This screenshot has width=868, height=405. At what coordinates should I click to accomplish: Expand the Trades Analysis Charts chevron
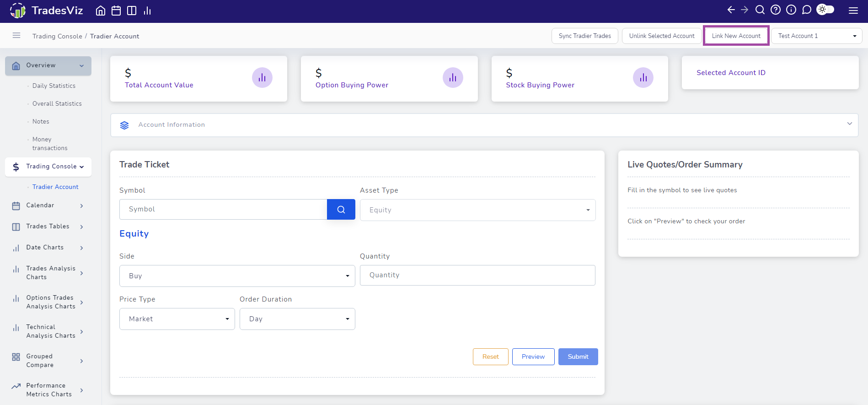pos(82,273)
